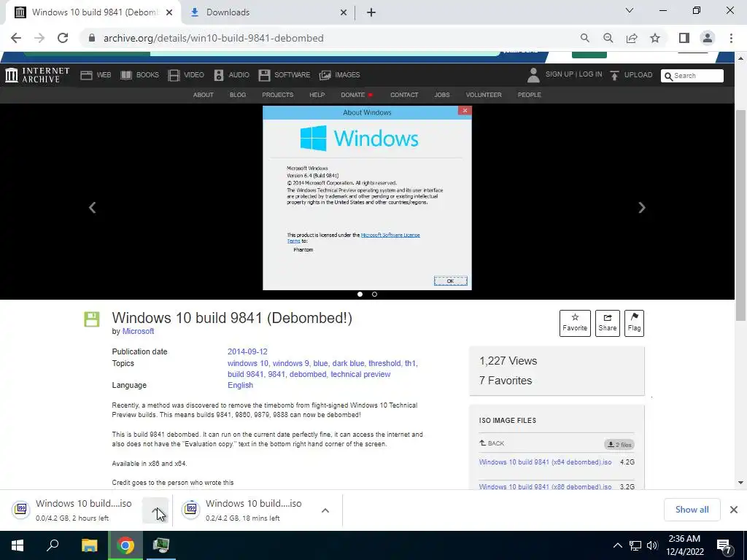747x560 pixels.
Task: Open the Microsoft author link
Action: 138,332
